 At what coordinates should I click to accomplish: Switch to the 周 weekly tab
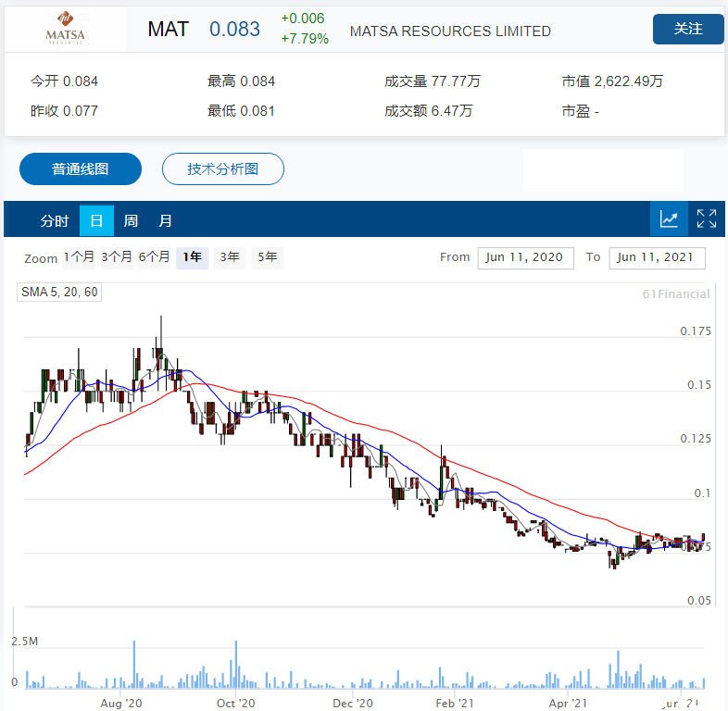point(131,221)
